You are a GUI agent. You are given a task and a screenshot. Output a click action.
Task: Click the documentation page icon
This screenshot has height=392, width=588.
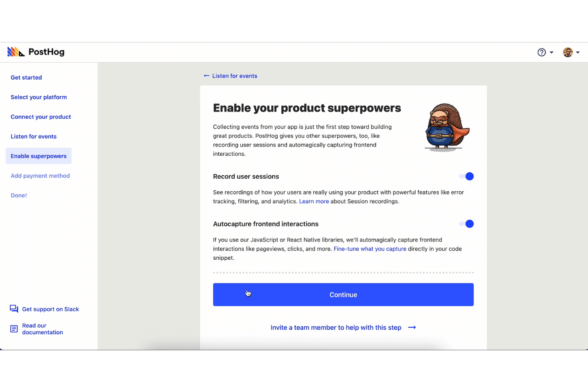14,329
